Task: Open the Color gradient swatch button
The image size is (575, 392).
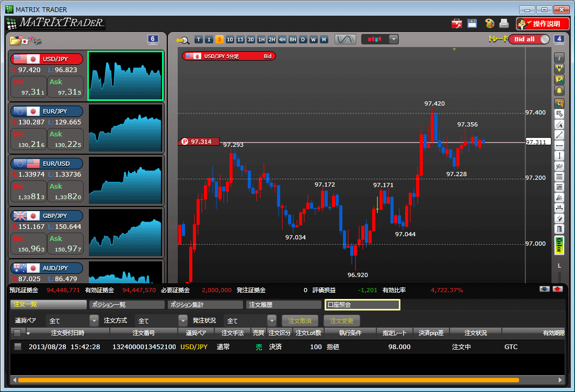Action: click(x=559, y=245)
